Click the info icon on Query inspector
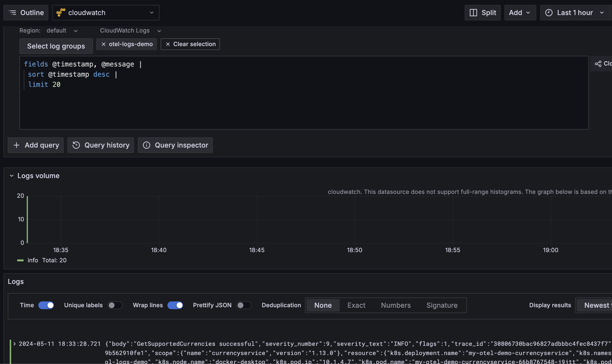Screen dimensions: 612x364 (x=146, y=145)
